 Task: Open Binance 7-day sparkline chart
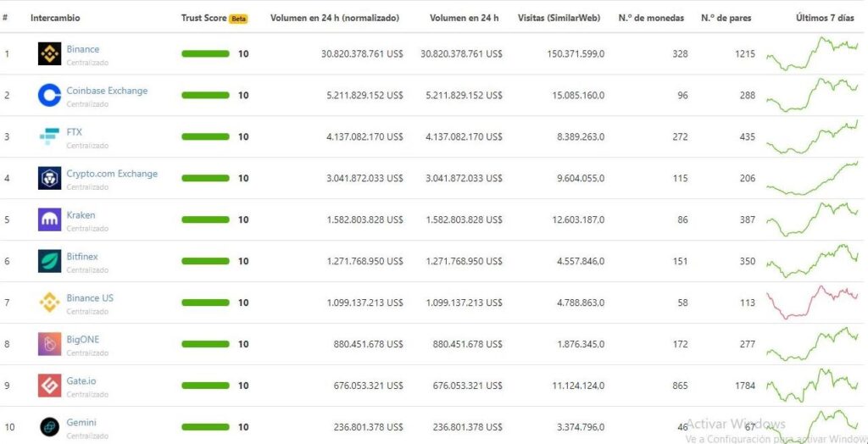(812, 53)
